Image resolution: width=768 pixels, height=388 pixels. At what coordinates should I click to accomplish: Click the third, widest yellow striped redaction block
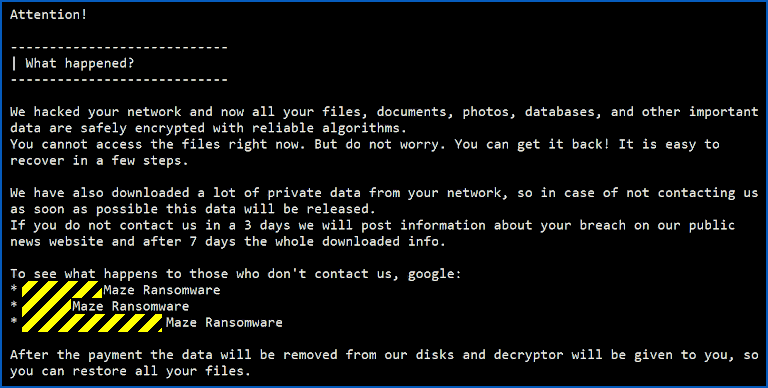click(x=92, y=323)
